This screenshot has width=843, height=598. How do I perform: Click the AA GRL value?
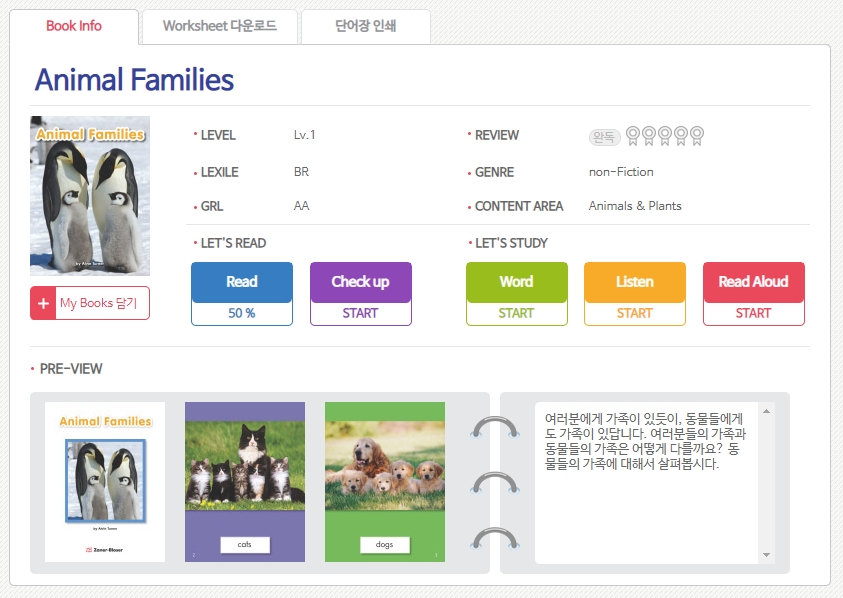coord(301,205)
